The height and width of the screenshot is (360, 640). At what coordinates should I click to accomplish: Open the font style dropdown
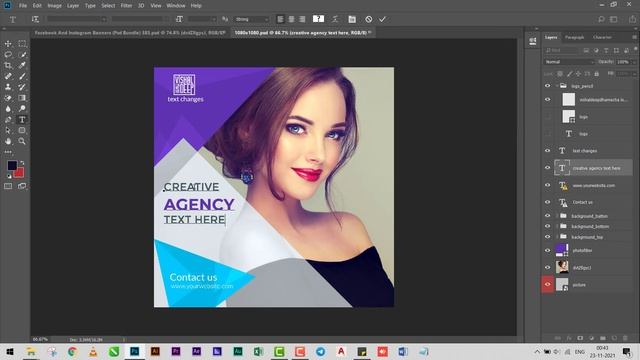140,19
